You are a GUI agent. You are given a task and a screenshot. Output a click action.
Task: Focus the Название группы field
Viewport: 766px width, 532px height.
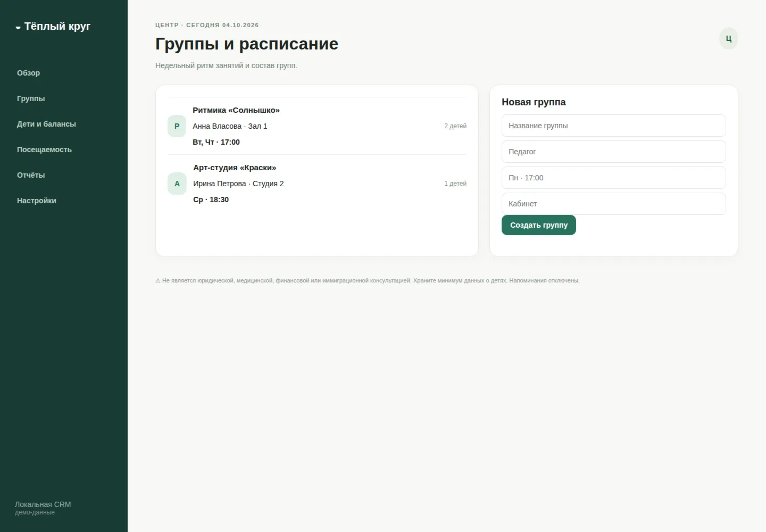(x=613, y=126)
